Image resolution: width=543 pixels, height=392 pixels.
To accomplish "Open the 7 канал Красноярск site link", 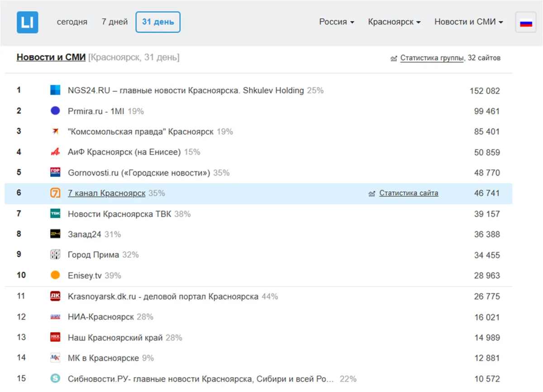I will 106,193.
